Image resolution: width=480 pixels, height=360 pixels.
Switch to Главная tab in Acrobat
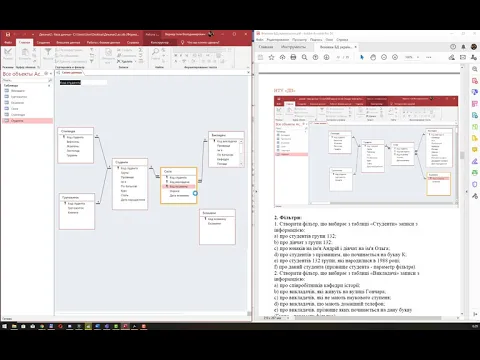click(266, 47)
